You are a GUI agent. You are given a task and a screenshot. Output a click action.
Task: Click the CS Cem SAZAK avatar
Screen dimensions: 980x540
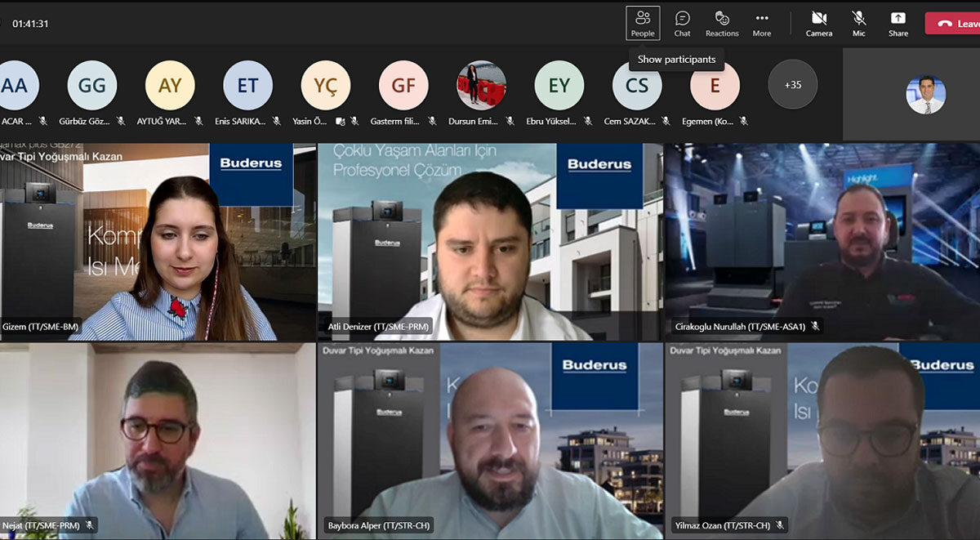pyautogui.click(x=637, y=85)
